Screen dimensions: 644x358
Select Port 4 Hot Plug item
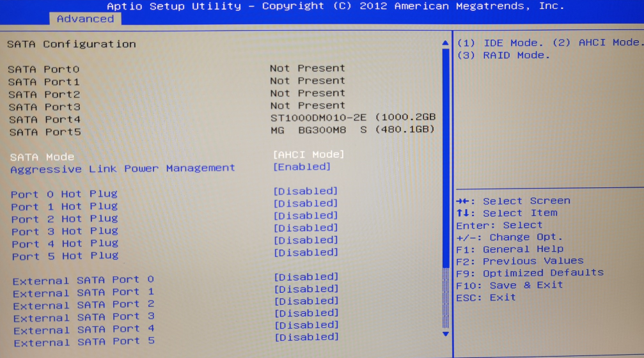click(x=65, y=244)
